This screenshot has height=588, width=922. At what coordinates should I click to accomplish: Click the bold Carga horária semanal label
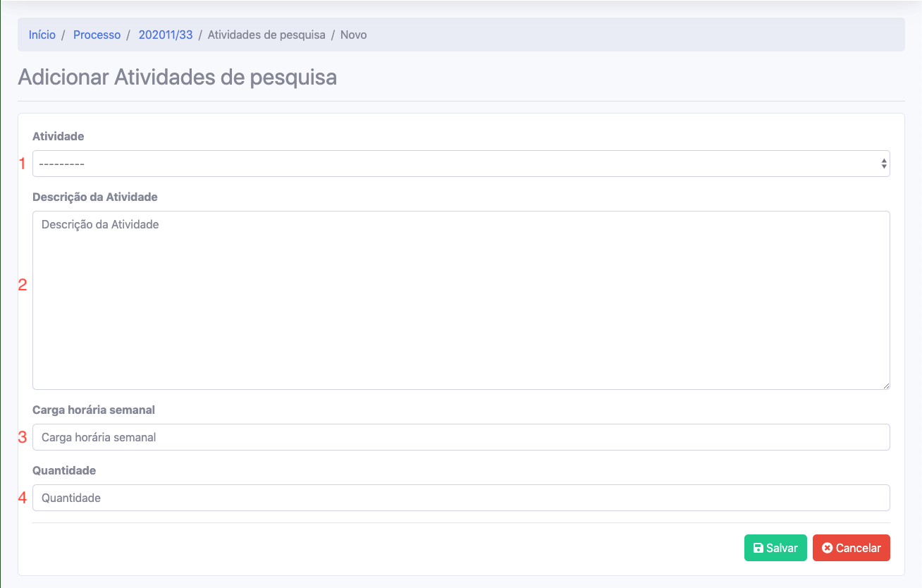click(x=94, y=410)
